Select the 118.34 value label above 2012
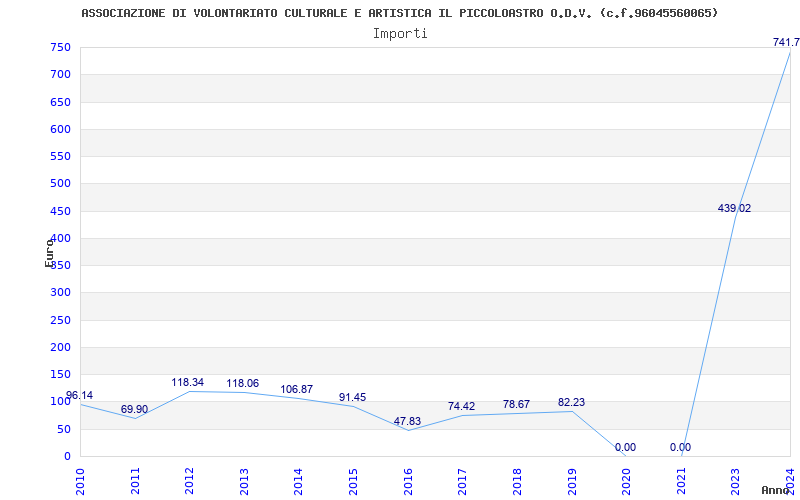Image resolution: width=800 pixels, height=500 pixels. (x=189, y=382)
